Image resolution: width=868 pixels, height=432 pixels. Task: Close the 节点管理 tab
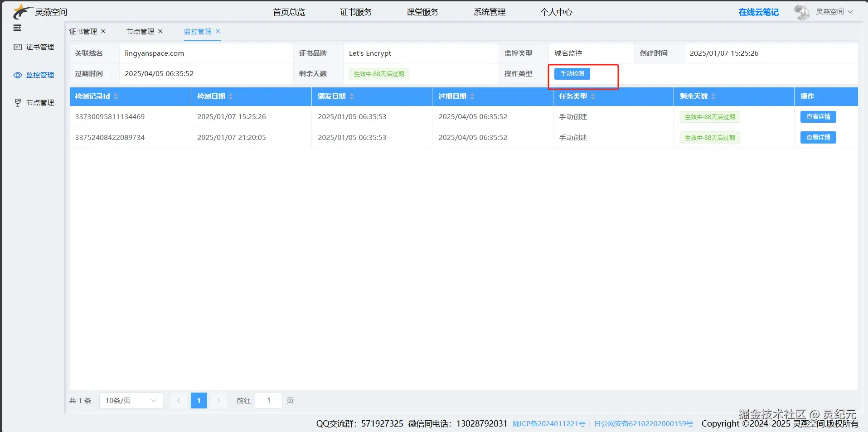point(160,31)
